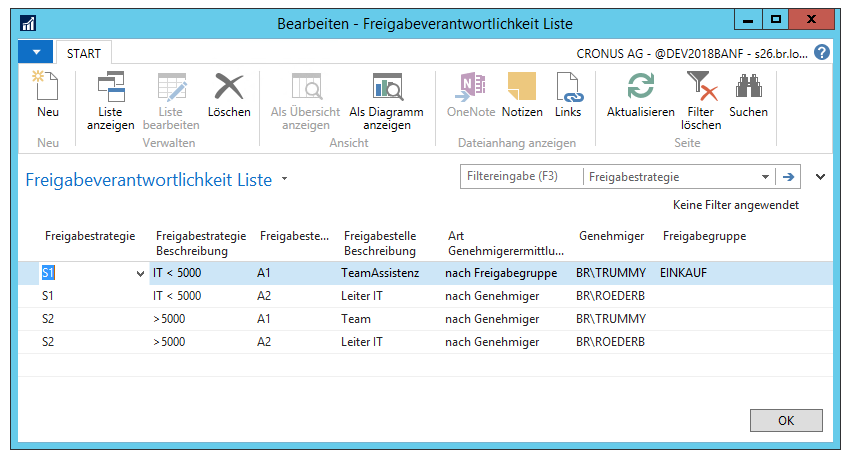The image size is (843, 456).
Task: Click Leiter IT in the S2 row
Action: click(x=362, y=342)
